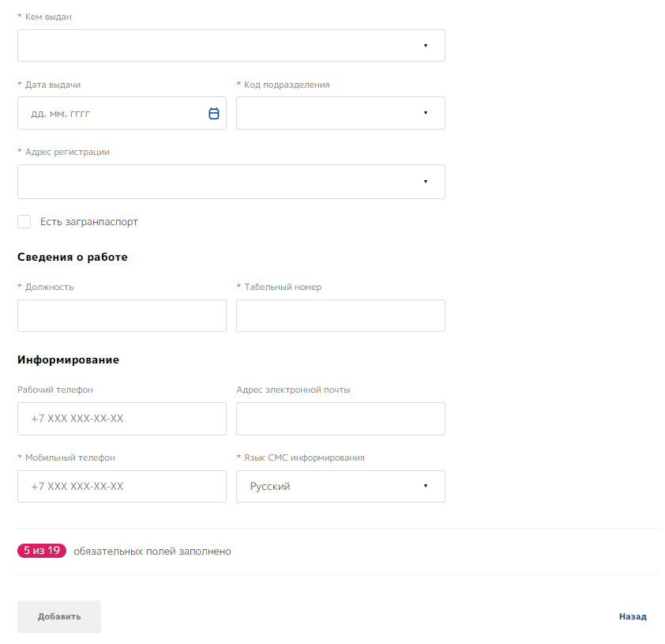The width and height of the screenshot is (665, 644).
Task: Open calendar icon in Дата выдачи field
Action: pos(213,114)
